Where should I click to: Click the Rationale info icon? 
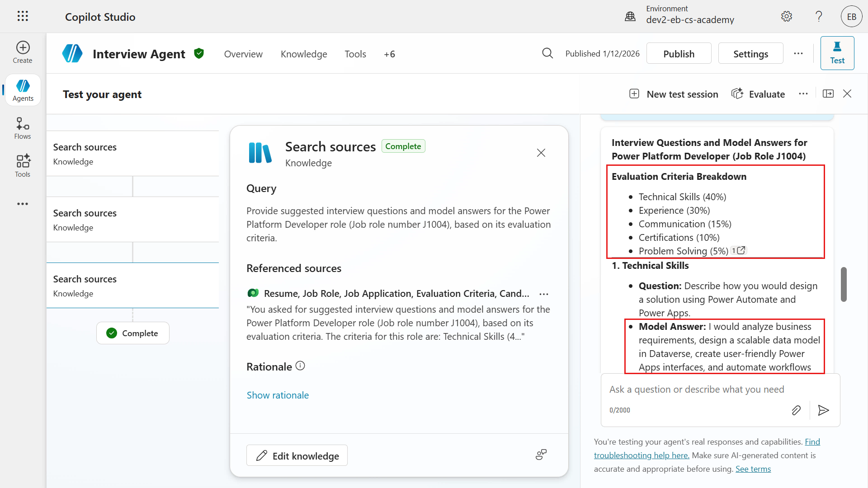click(300, 366)
